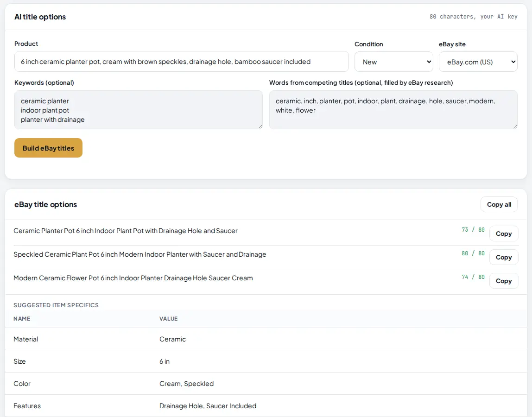The height and width of the screenshot is (417, 532).
Task: Click the 'Condition' field label
Action: click(x=368, y=44)
